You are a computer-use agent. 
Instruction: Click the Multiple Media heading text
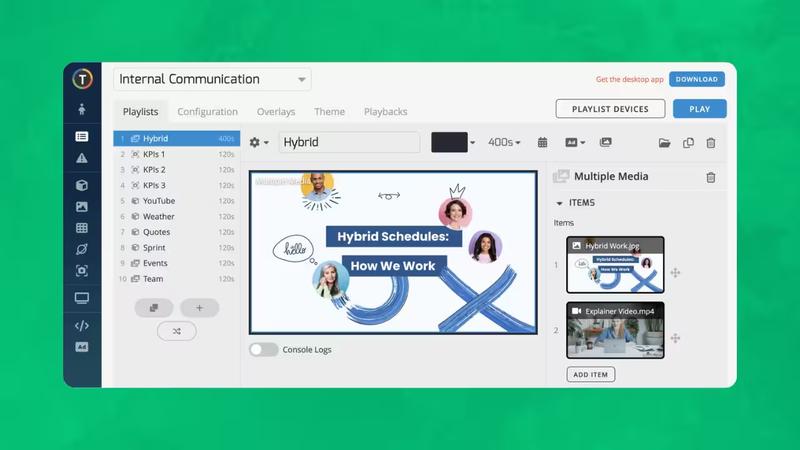[611, 177]
